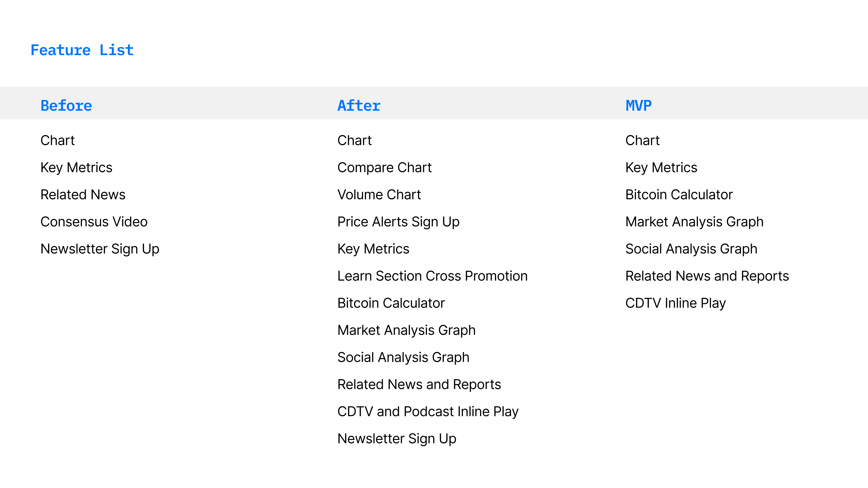Click Newsletter Sign Up in After column
The width and height of the screenshot is (868, 488).
point(397,439)
